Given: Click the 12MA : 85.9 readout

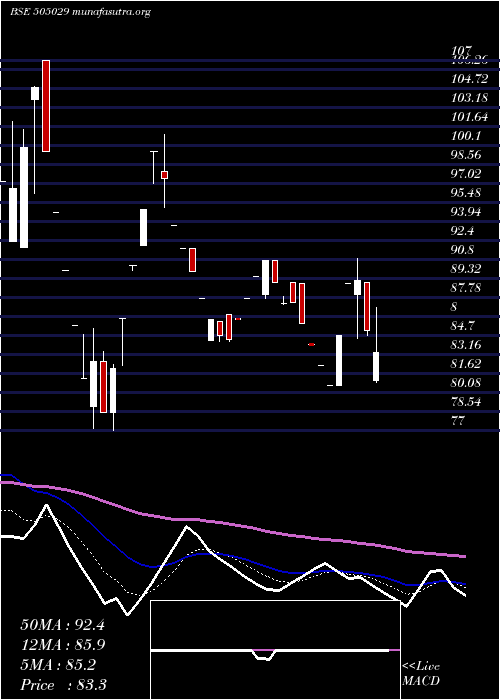Looking at the screenshot, I should click(x=62, y=645).
